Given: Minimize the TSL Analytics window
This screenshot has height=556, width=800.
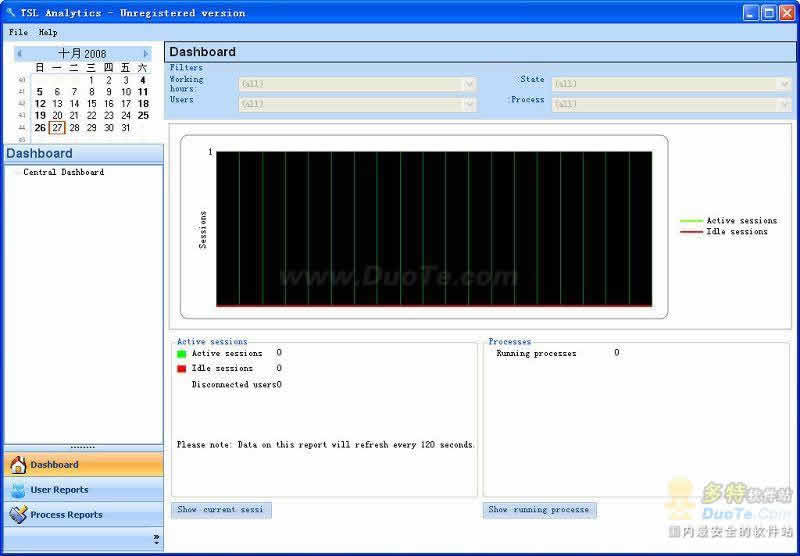Looking at the screenshot, I should coord(751,13).
